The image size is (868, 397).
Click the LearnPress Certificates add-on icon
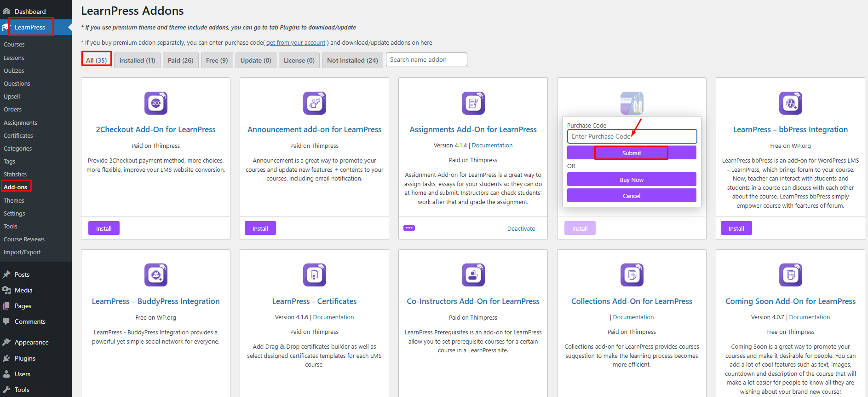(315, 275)
